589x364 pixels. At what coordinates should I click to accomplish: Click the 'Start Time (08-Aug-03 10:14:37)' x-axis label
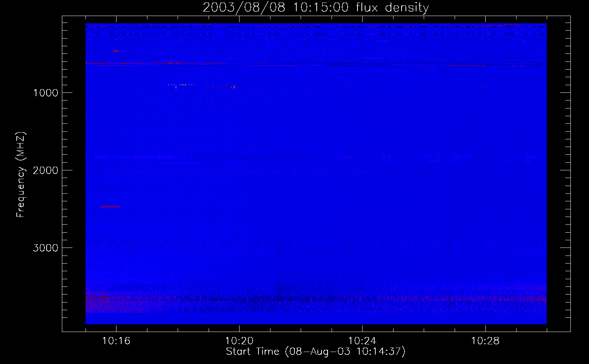click(316, 351)
